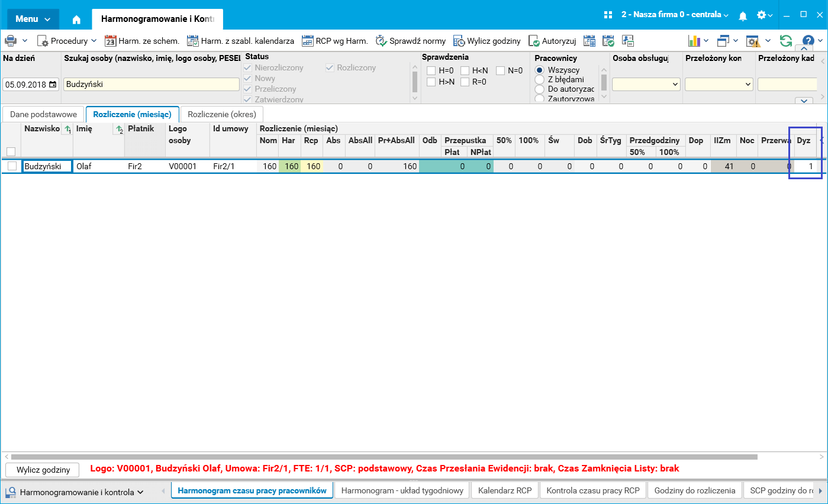Open Kontrola czasu pracy RCP tab
Image resolution: width=828 pixels, height=504 pixels.
click(593, 490)
